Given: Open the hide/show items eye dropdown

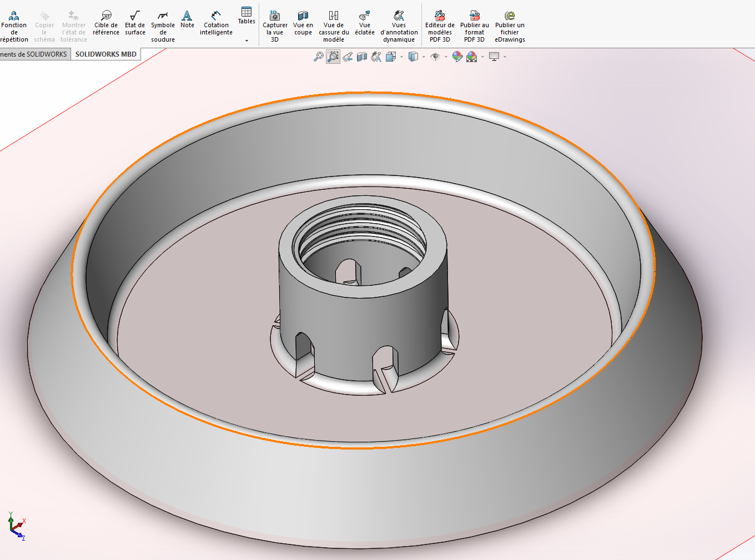Looking at the screenshot, I should pyautogui.click(x=446, y=57).
